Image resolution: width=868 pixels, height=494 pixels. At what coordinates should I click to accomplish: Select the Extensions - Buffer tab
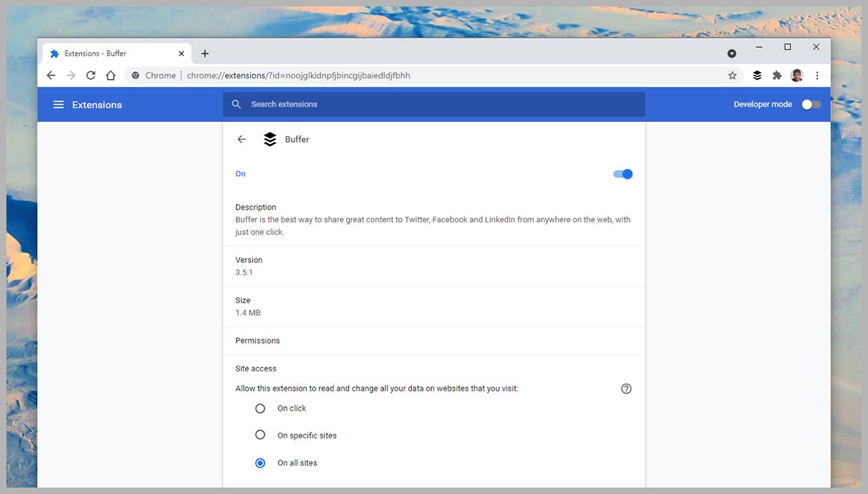118,53
